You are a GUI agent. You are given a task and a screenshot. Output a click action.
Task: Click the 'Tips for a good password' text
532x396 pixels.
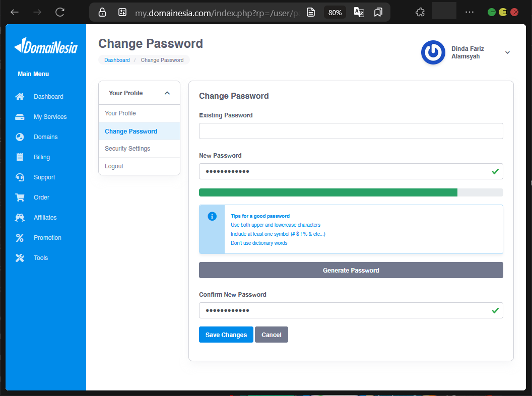tap(260, 216)
